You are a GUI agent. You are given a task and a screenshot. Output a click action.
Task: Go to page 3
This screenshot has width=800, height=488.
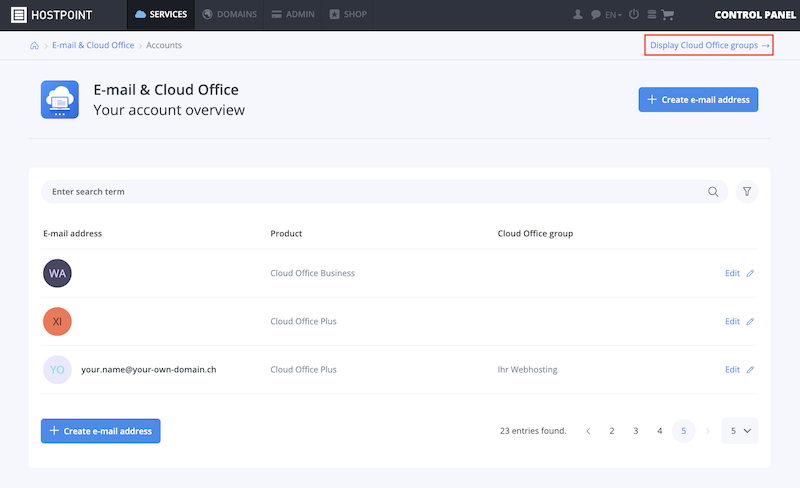pos(636,431)
